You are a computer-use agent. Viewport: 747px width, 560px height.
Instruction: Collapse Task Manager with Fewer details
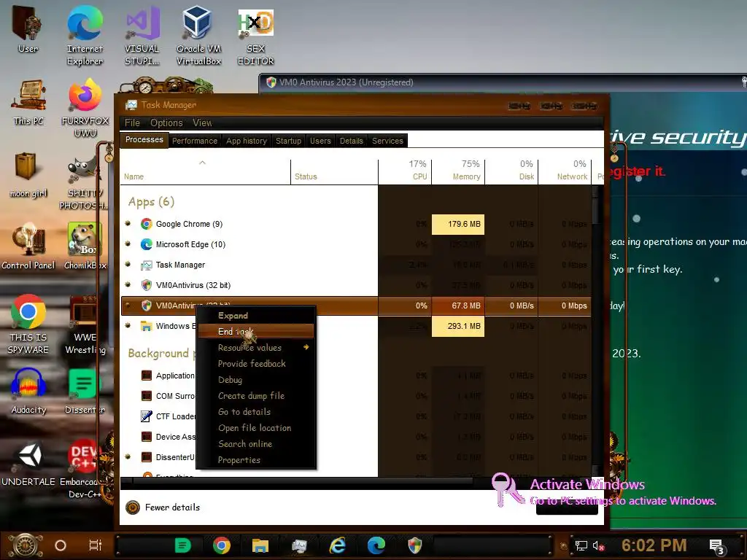pos(163,507)
